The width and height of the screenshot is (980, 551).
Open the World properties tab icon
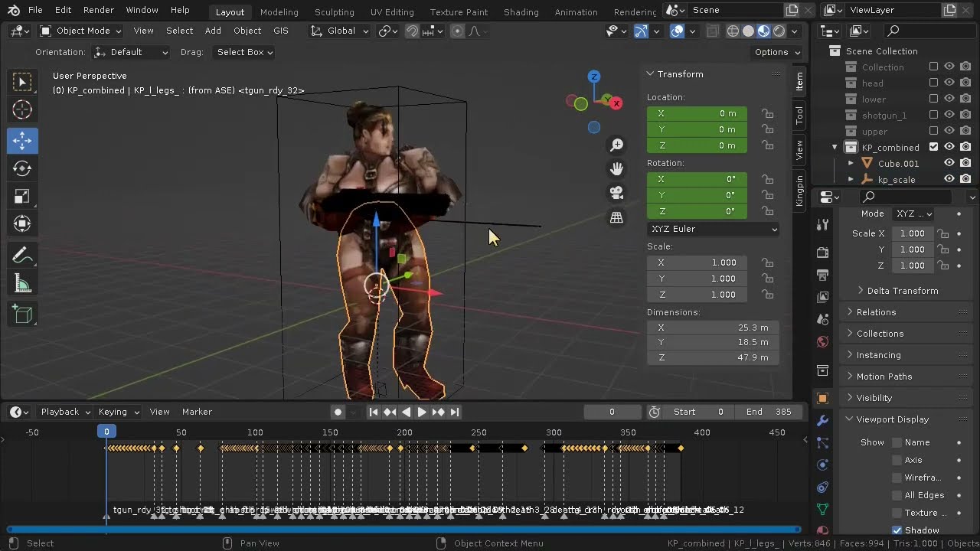823,341
